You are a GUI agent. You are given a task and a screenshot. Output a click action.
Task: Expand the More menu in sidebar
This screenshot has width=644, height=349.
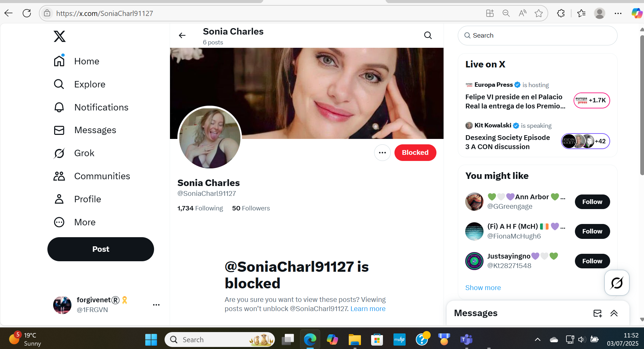click(75, 222)
